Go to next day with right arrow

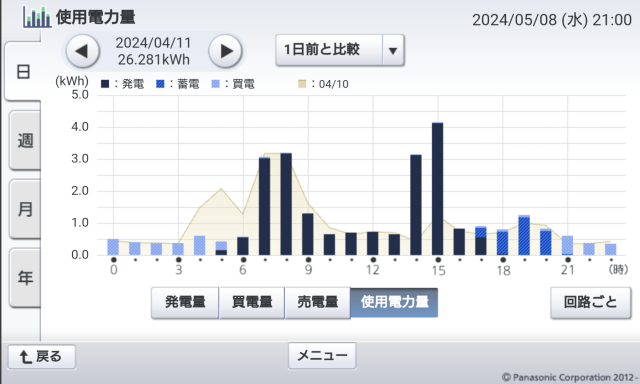[x=225, y=51]
